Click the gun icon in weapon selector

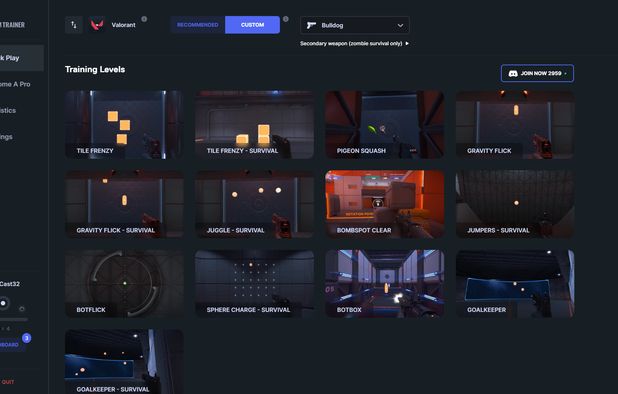[x=311, y=25]
